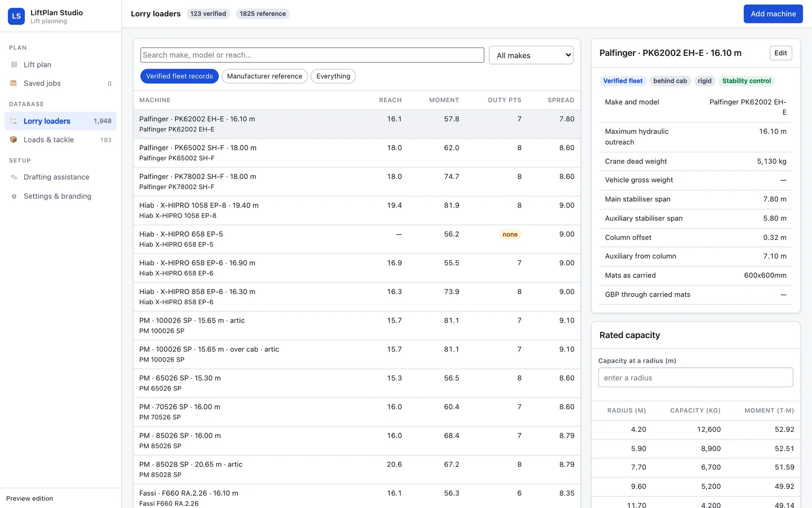The width and height of the screenshot is (812, 508).
Task: Open Drafting assistance setup
Action: tap(60, 177)
